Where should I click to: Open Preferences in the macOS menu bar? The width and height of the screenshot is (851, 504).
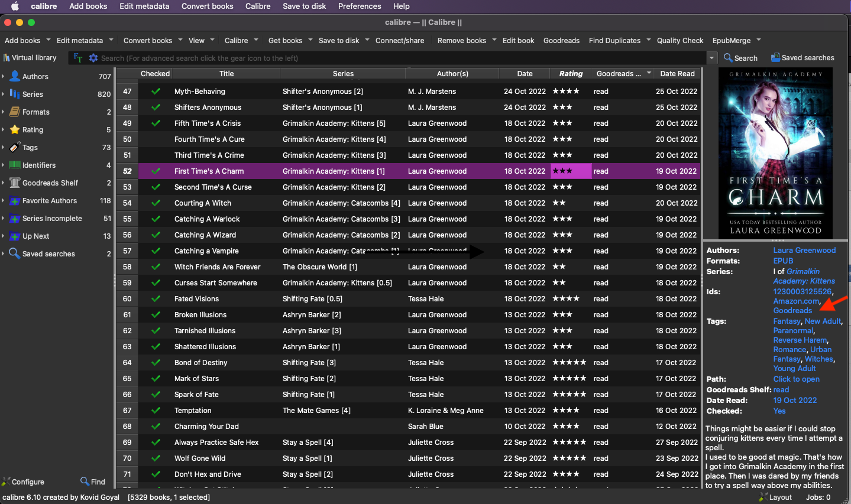pyautogui.click(x=359, y=6)
